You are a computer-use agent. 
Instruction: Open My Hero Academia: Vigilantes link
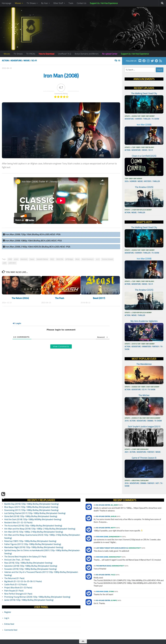(144, 321)
